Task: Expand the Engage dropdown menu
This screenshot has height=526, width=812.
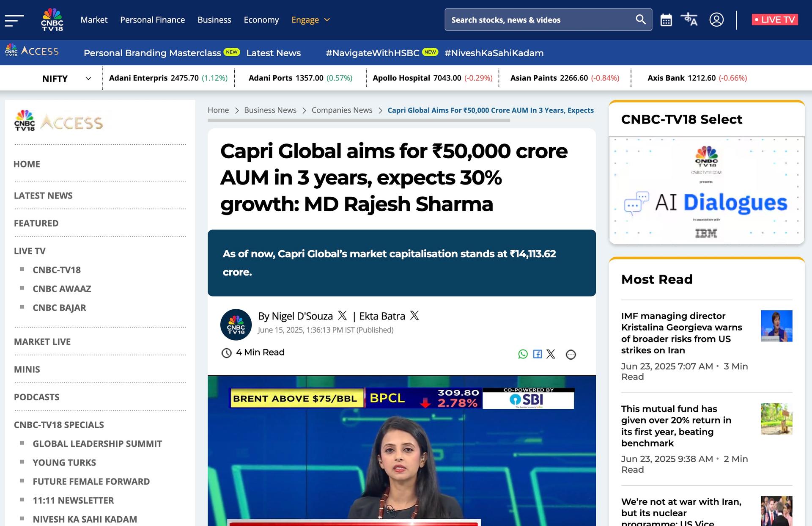Action: pos(310,20)
